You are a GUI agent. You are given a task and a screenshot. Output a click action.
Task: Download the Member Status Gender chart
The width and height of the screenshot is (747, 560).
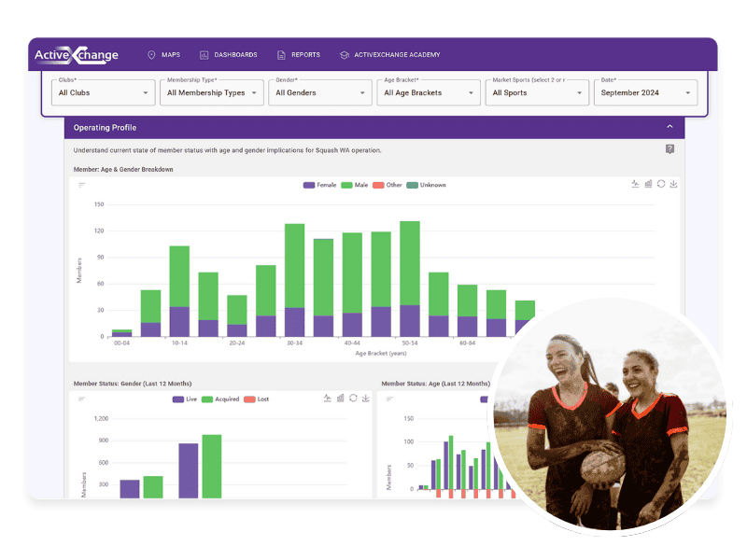pyautogui.click(x=366, y=399)
